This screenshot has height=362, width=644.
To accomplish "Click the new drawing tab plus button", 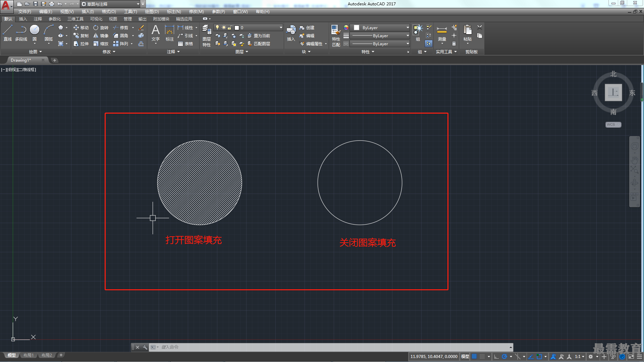I will click(55, 60).
